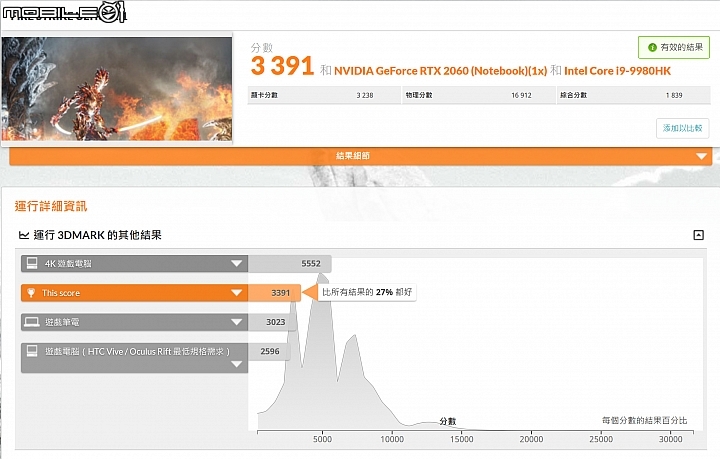The image size is (720, 459).
Task: Click the trophy icon in This score row
Action: click(x=31, y=293)
